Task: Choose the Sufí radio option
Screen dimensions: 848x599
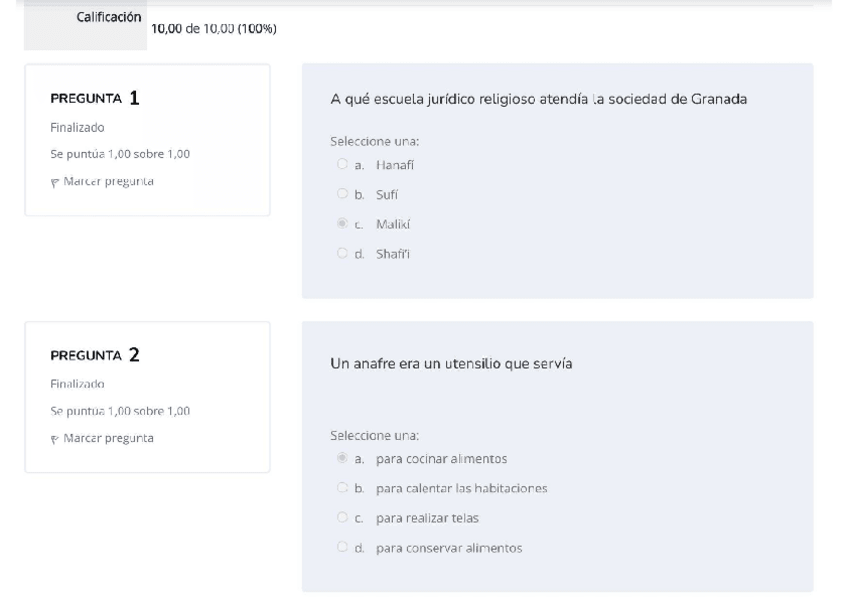Action: pos(343,194)
